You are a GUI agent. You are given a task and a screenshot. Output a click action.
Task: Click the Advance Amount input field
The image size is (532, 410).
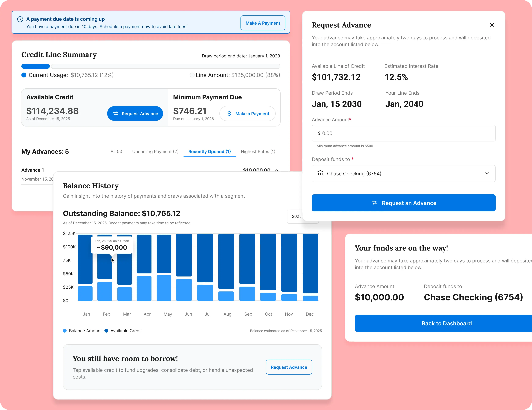[x=403, y=133]
